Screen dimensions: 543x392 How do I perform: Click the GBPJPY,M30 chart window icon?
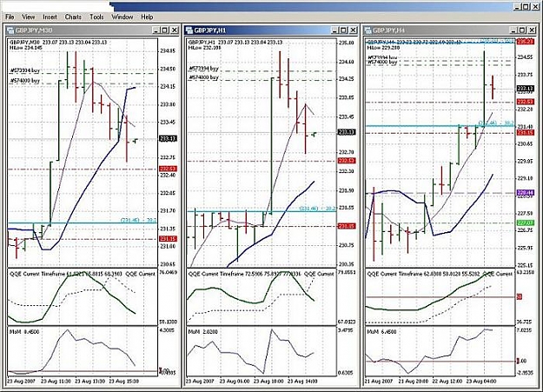[10, 30]
